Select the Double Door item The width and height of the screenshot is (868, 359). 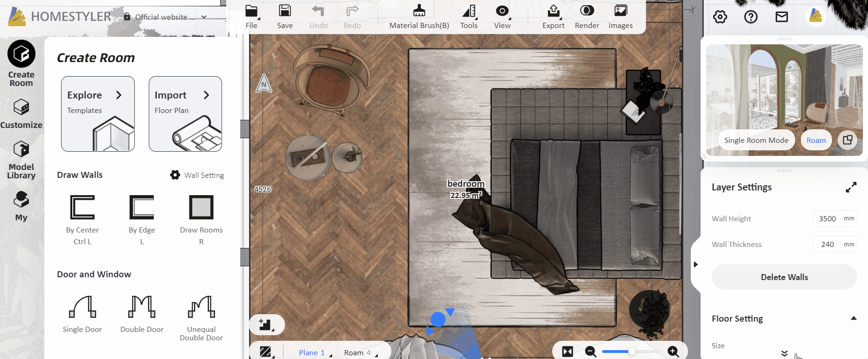(142, 314)
